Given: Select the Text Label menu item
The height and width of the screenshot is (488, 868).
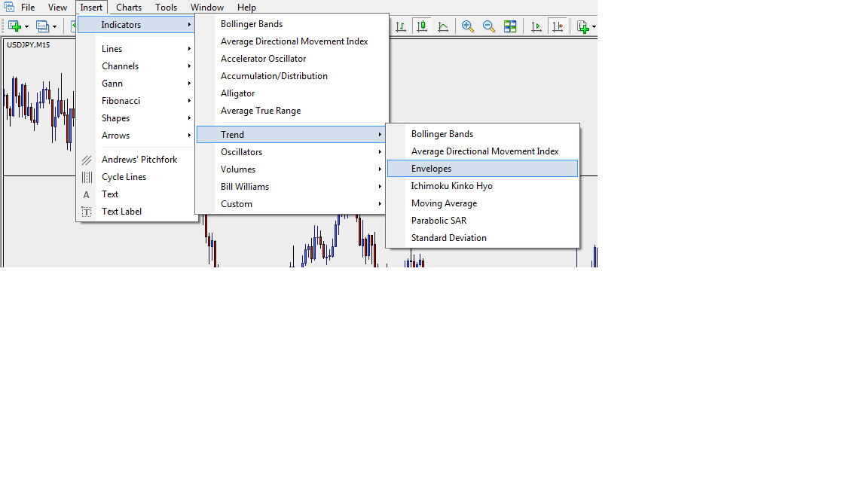Looking at the screenshot, I should tap(121, 212).
